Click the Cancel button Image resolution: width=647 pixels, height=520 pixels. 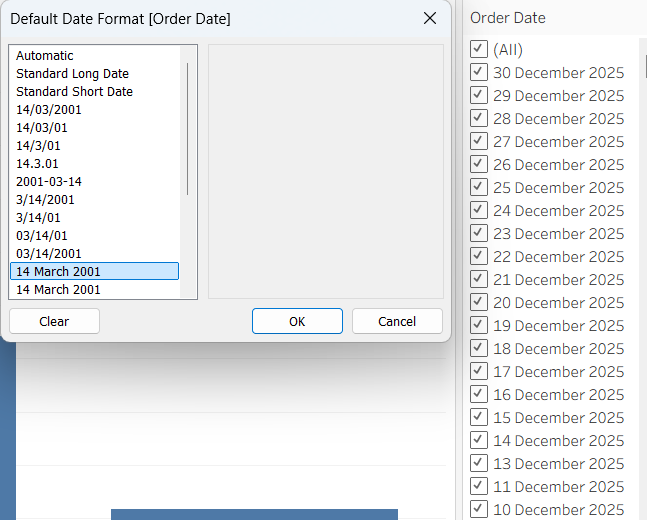pos(397,321)
